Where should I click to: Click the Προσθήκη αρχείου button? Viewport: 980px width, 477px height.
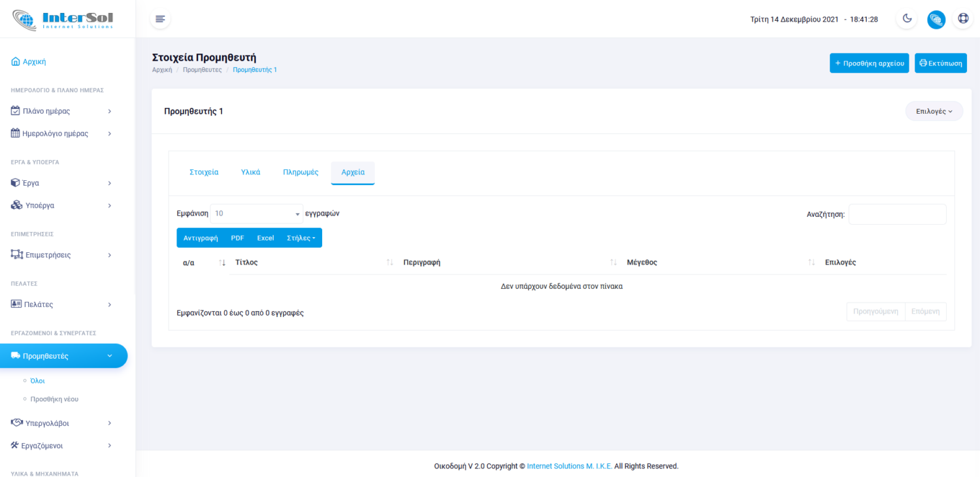(869, 63)
